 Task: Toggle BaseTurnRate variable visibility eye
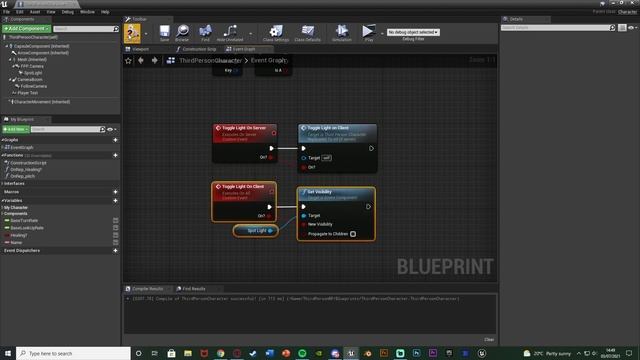(116, 220)
